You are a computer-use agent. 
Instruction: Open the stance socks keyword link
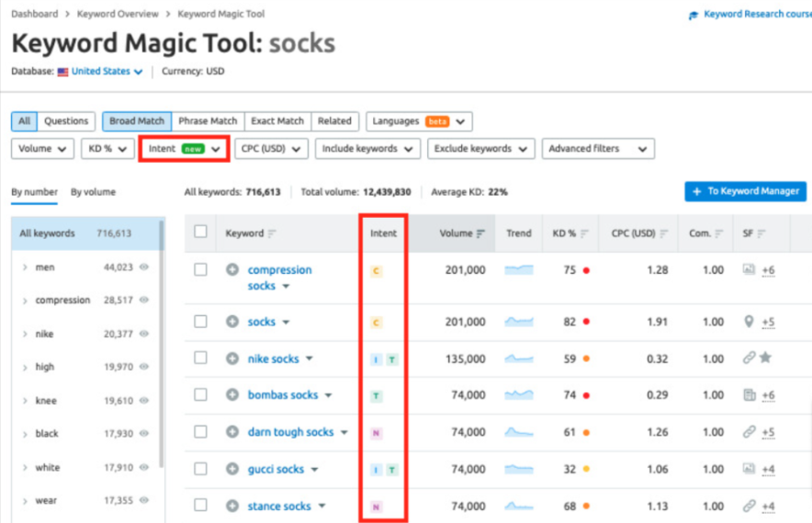[279, 506]
